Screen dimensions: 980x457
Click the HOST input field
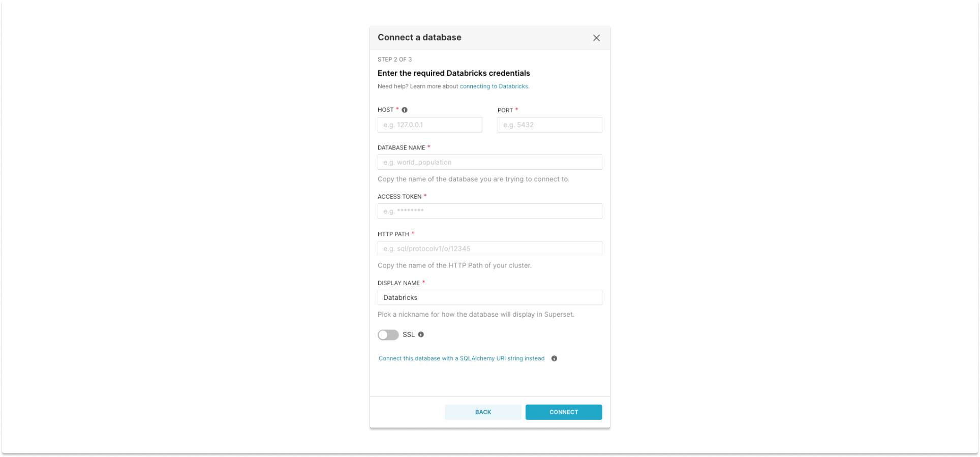coord(430,125)
